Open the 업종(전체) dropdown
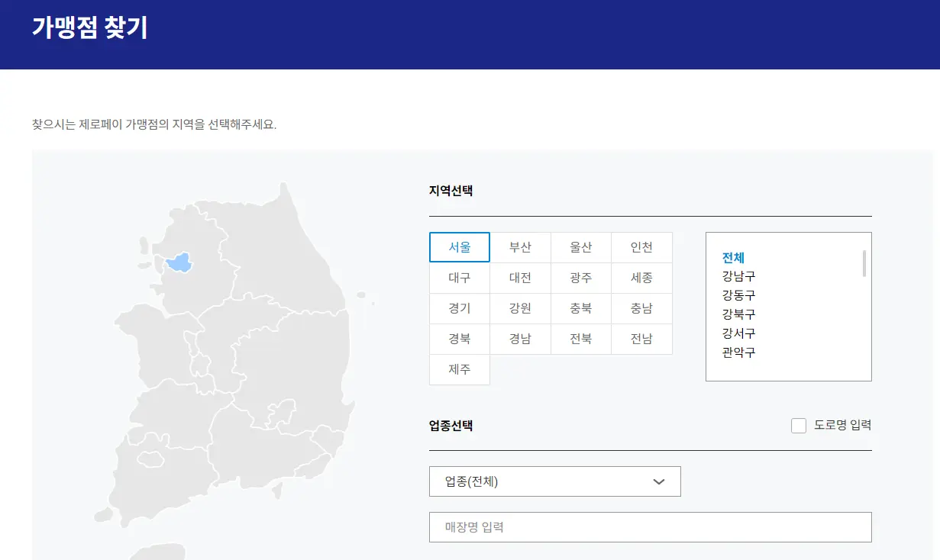Screen dimensions: 940x560 (555, 481)
